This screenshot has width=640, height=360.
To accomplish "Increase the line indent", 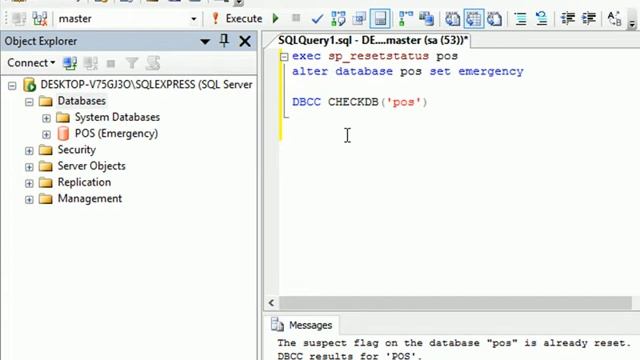I will 589,19.
